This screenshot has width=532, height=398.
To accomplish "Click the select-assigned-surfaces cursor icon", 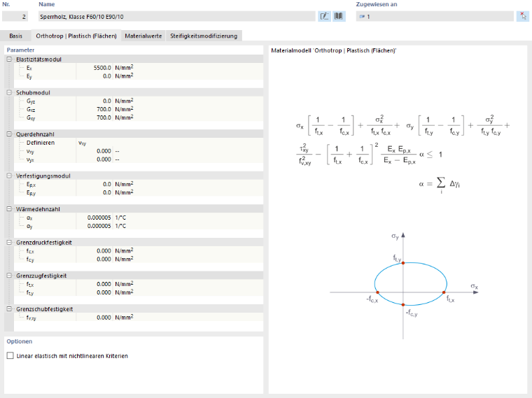I will [x=523, y=16].
